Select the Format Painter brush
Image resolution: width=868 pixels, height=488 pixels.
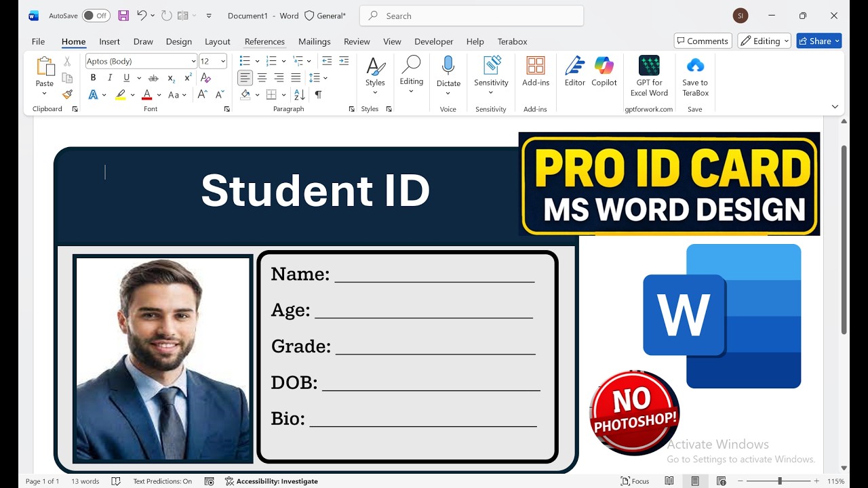(x=67, y=94)
